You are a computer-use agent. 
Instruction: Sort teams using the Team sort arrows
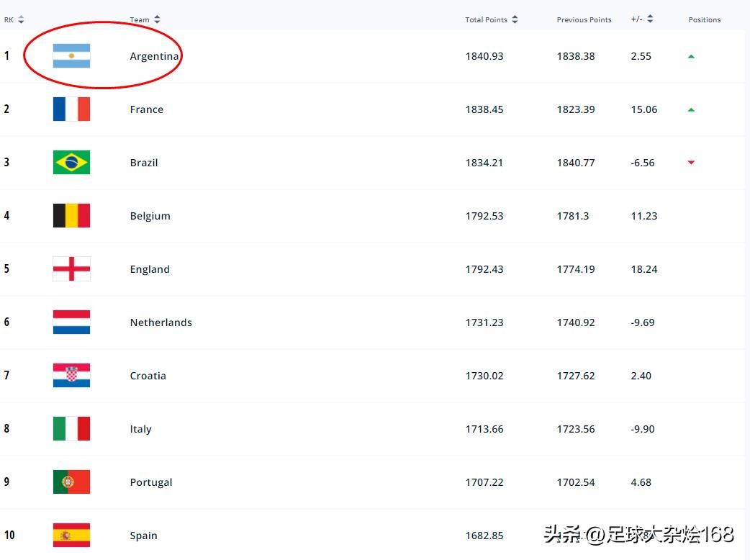pyautogui.click(x=157, y=19)
